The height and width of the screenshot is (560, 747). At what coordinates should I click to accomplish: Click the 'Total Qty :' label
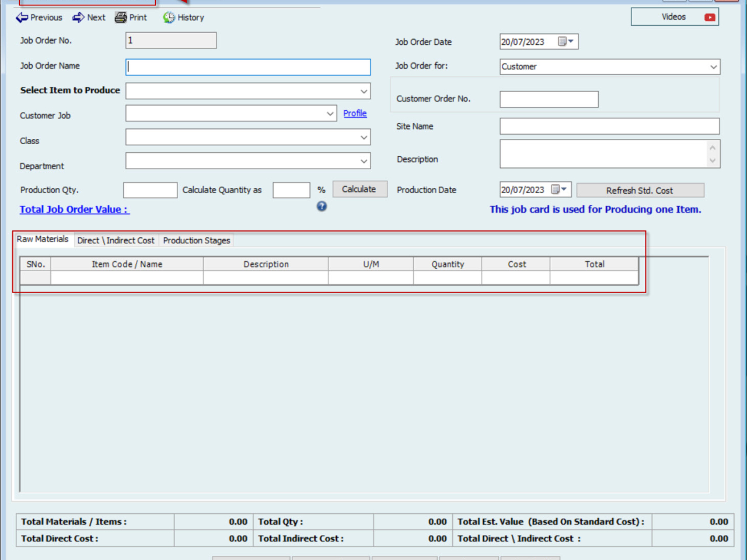[281, 522]
